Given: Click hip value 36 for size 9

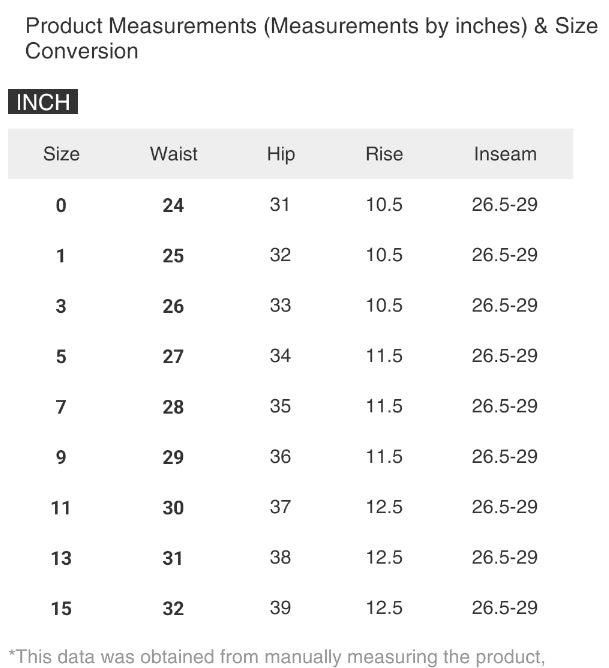Looking at the screenshot, I should point(280,456).
